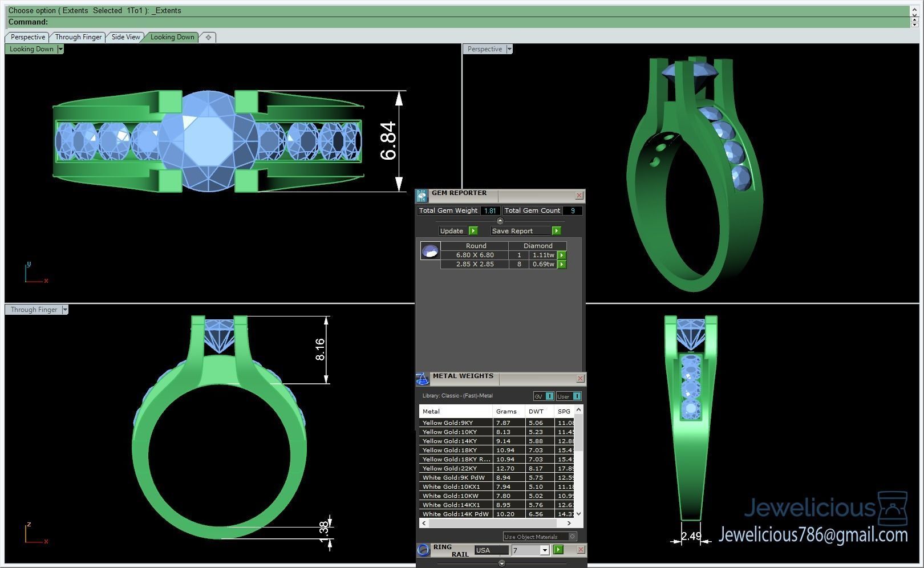Add a new viewport tab
Screen dimensions: 924x568
pyautogui.click(x=208, y=37)
